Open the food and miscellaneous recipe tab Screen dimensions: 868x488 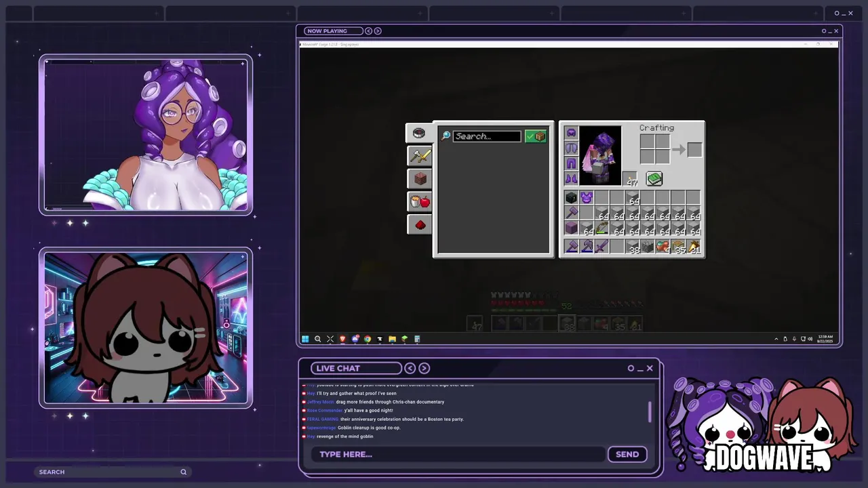click(419, 202)
